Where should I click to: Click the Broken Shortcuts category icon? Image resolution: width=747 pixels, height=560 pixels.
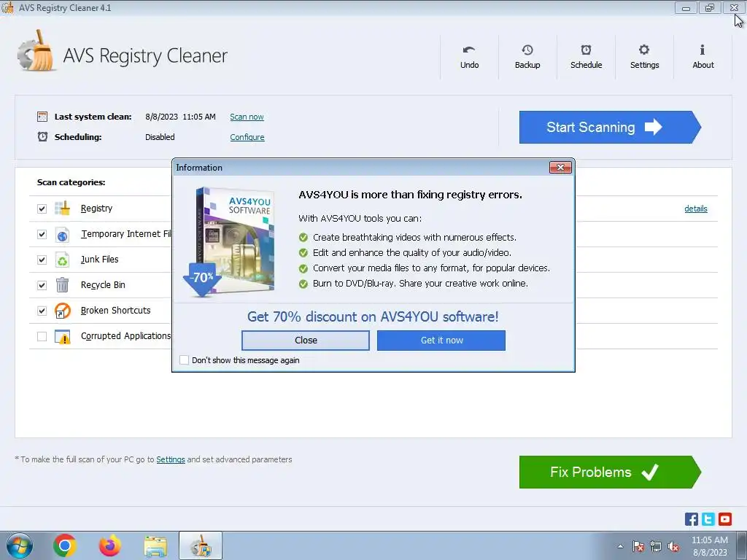coord(63,311)
